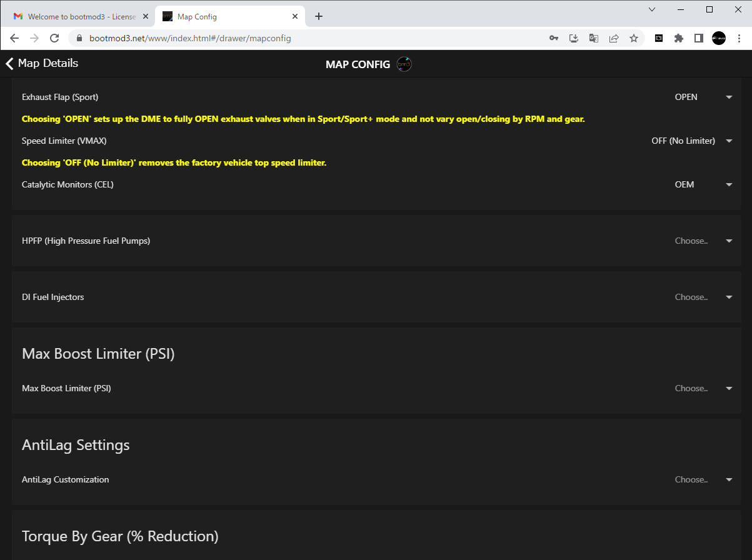Choose a Max Boost Limiter (PSI) value
Viewport: 752px width, 560px height.
click(703, 388)
